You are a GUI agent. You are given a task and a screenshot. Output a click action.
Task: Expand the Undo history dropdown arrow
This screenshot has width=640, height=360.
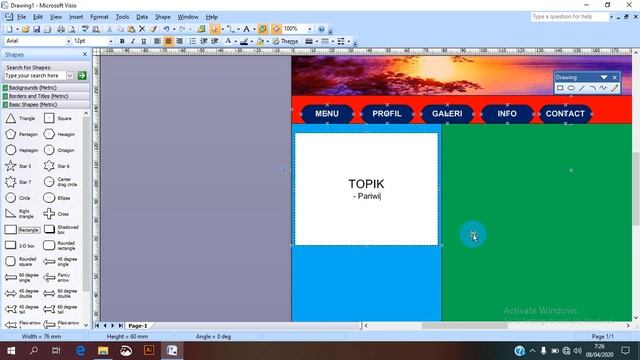(174, 29)
